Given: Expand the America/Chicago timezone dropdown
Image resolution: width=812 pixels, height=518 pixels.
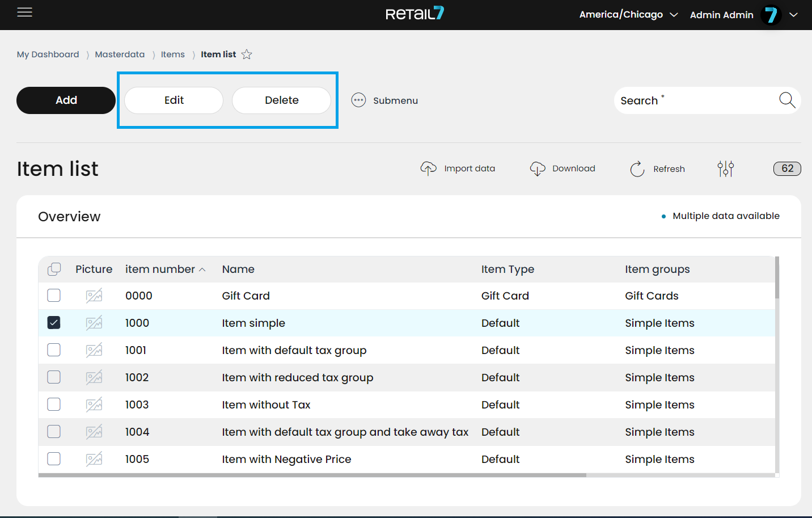Looking at the screenshot, I should click(x=674, y=15).
